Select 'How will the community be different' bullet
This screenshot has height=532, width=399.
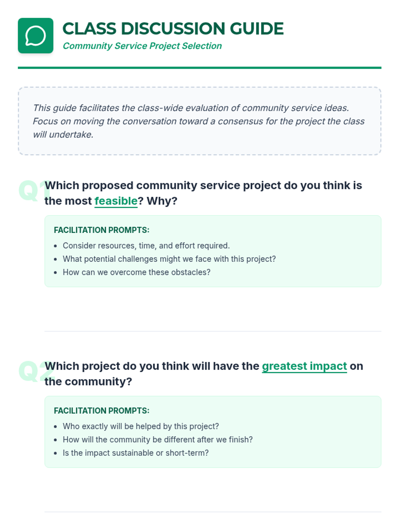click(158, 440)
